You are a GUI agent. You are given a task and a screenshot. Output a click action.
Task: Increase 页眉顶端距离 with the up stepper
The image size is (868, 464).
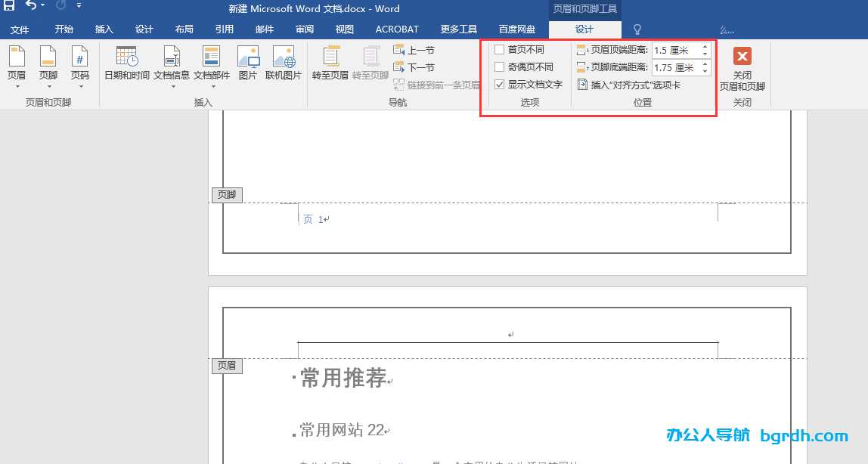click(x=704, y=46)
